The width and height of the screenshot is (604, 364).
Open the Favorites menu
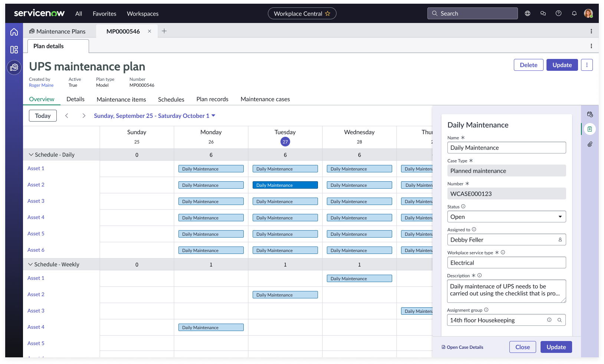click(x=104, y=14)
